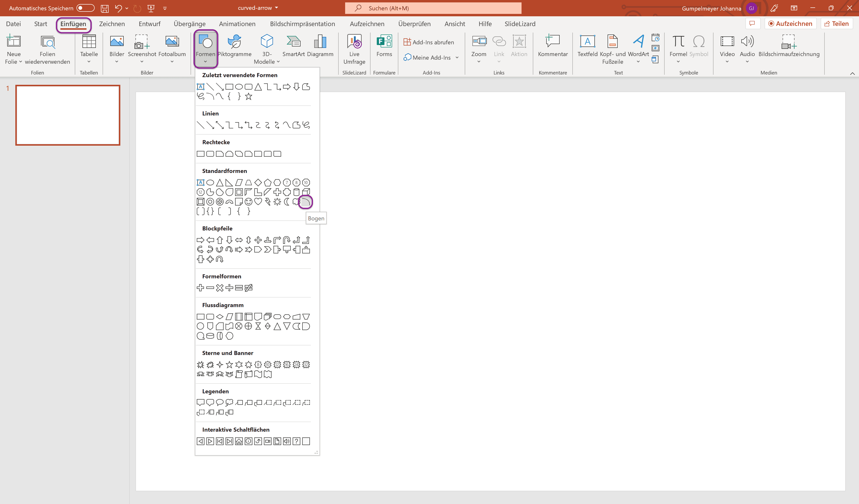
Task: Choose the 5-point star in recent shapes
Action: [249, 97]
